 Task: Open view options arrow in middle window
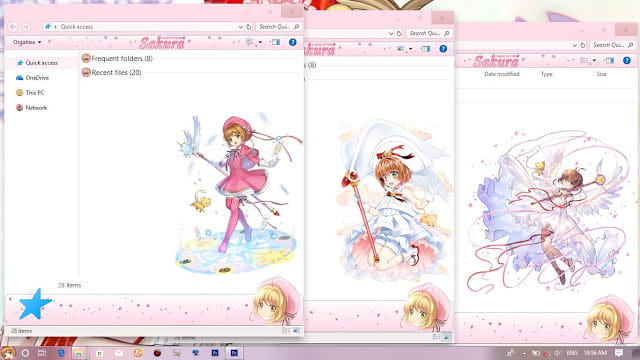click(x=411, y=49)
